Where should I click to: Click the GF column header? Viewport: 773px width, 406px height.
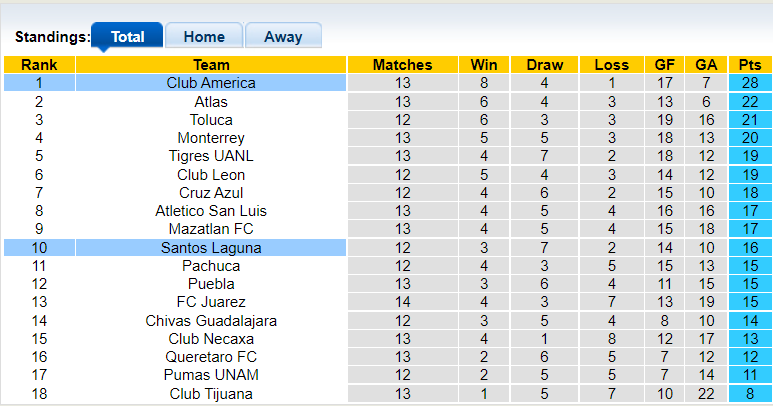[664, 65]
